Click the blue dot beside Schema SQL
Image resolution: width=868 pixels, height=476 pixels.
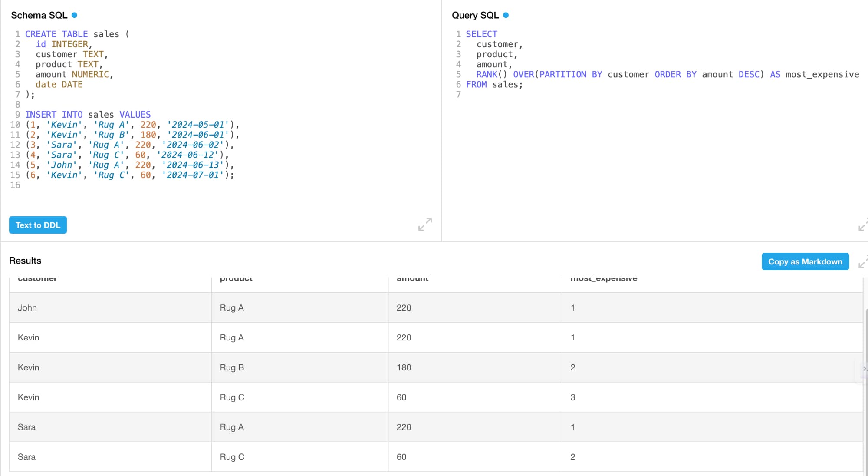75,15
